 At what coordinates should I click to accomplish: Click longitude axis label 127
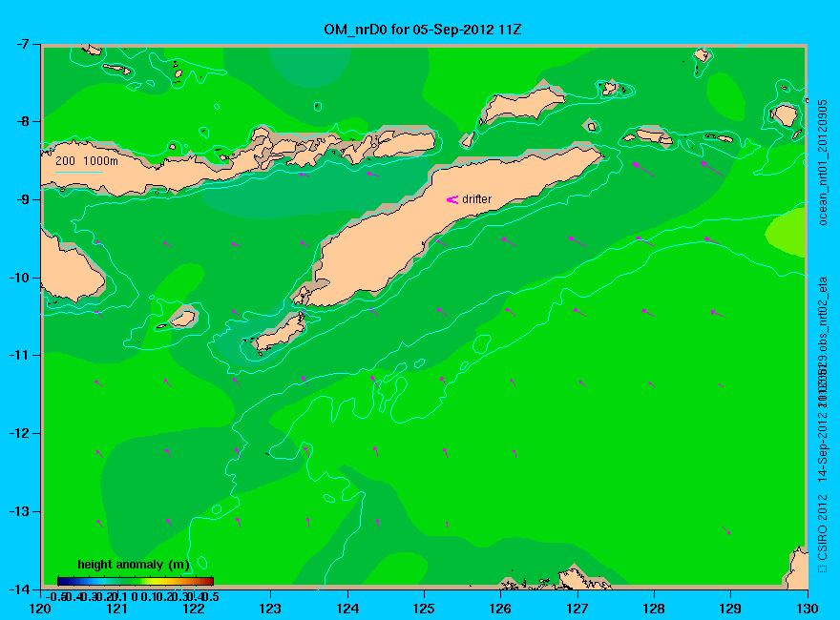tap(577, 609)
